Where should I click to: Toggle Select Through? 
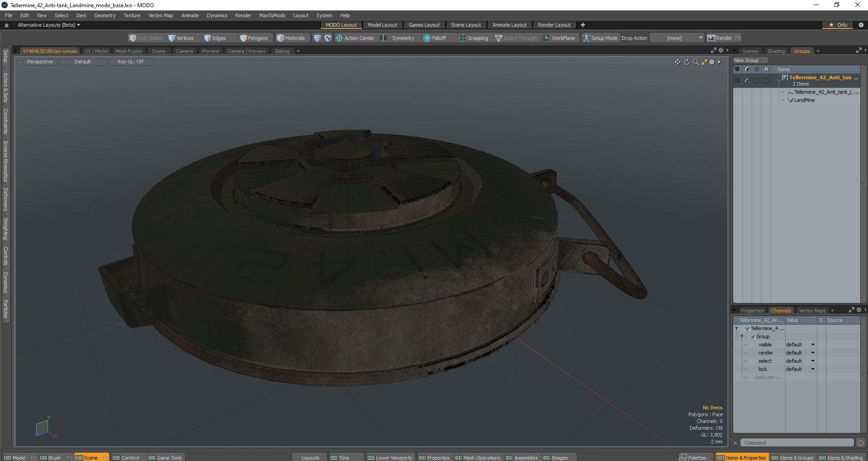pyautogui.click(x=516, y=38)
